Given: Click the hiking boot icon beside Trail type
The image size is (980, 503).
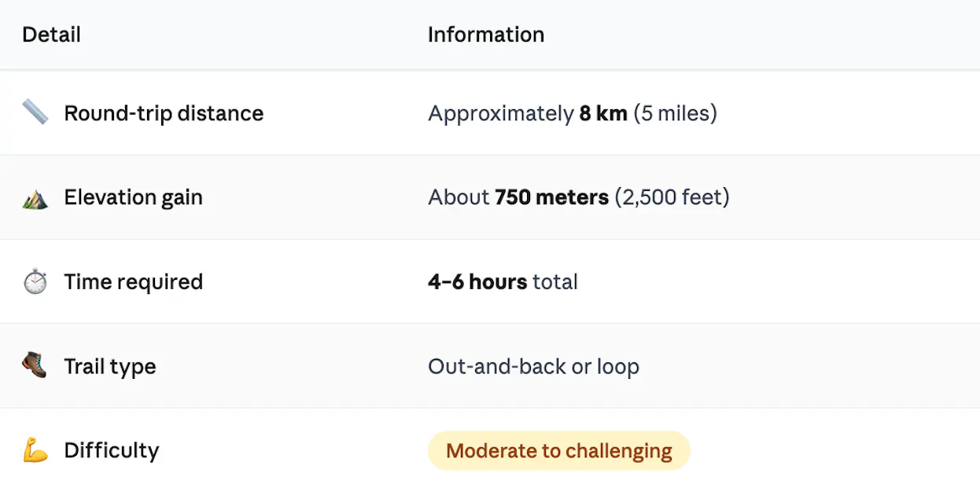Looking at the screenshot, I should click(x=35, y=365).
